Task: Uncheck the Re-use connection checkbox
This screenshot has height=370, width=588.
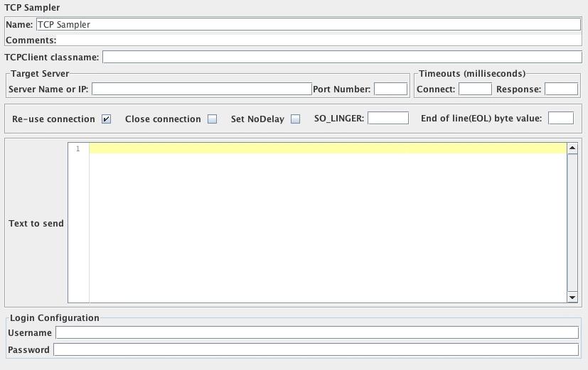Action: (x=107, y=119)
